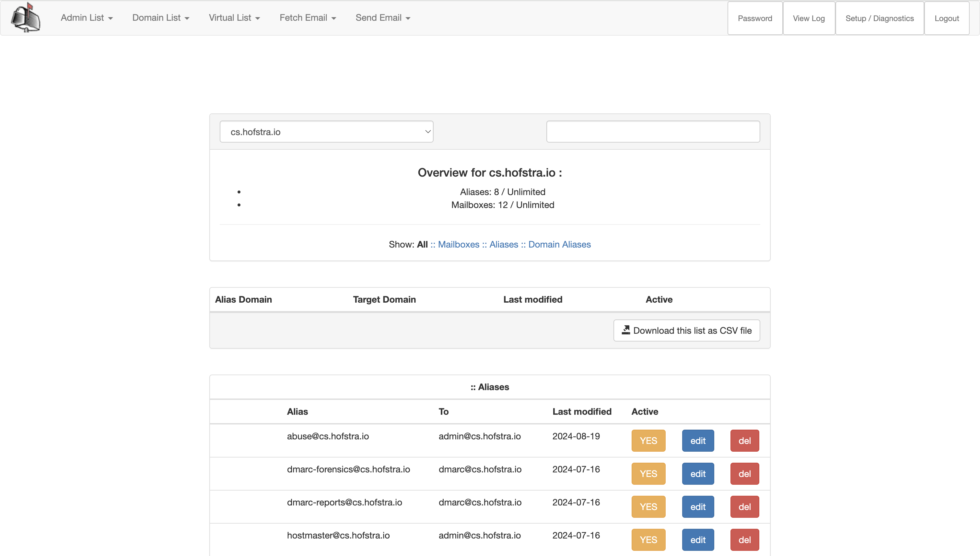Filter view to Domain Aliases

[x=559, y=244]
